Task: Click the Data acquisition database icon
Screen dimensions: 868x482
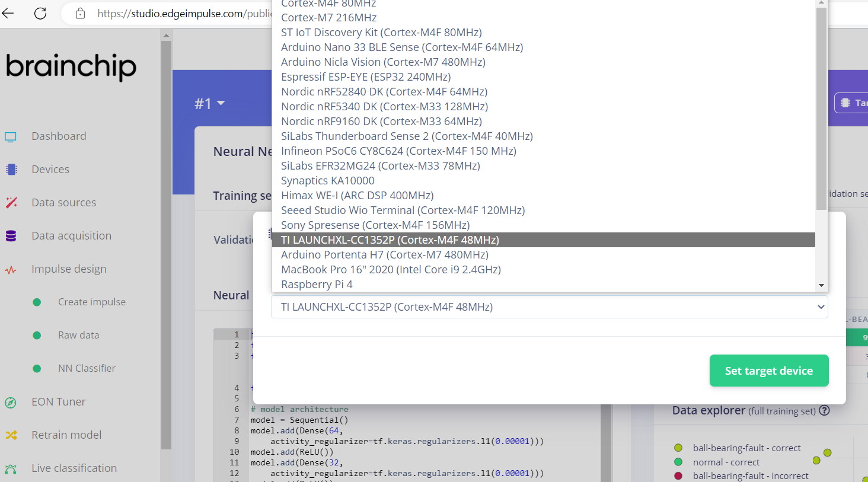Action: click(x=11, y=236)
